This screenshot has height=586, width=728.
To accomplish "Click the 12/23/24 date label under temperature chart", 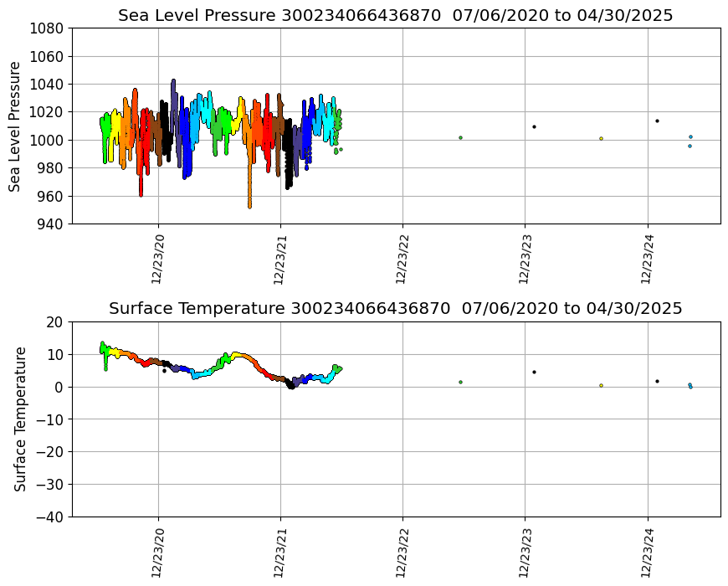I will click(x=646, y=551).
